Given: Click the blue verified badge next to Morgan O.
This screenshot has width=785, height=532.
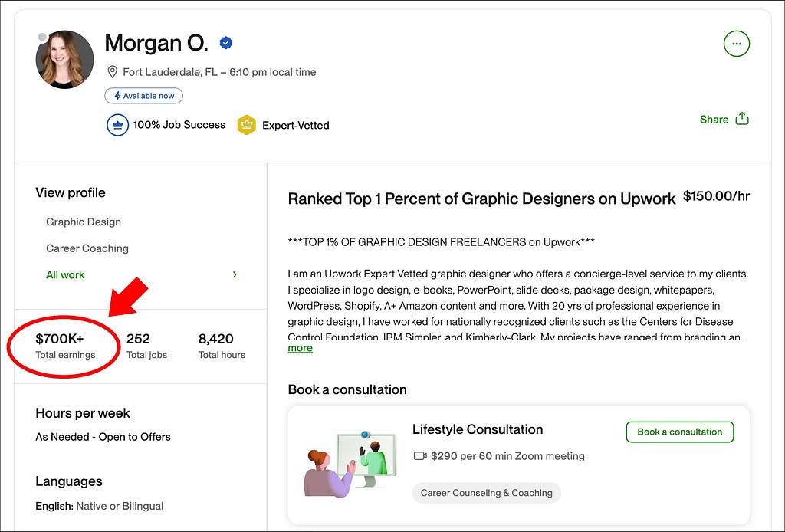Looking at the screenshot, I should coord(226,43).
